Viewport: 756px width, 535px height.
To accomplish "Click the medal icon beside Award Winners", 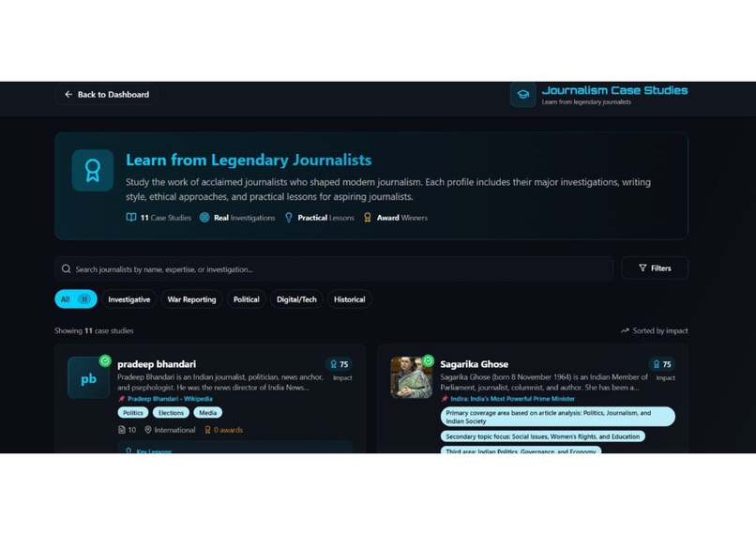I will [368, 218].
